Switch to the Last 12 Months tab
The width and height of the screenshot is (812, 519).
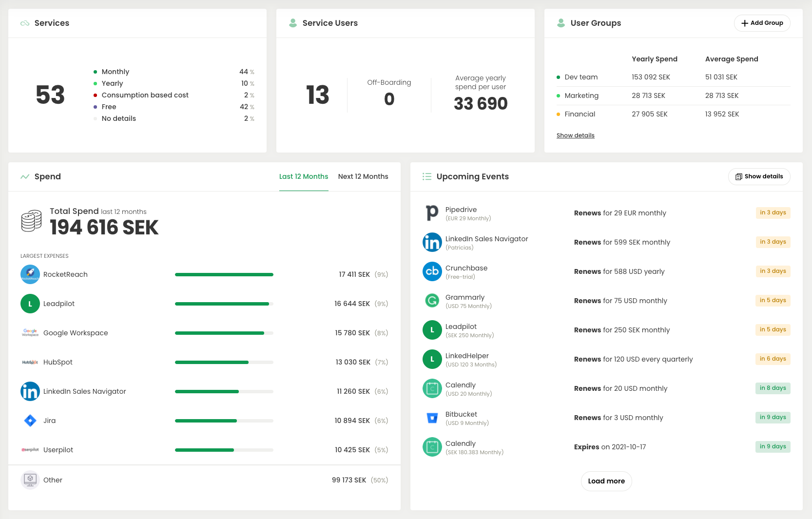(x=304, y=176)
